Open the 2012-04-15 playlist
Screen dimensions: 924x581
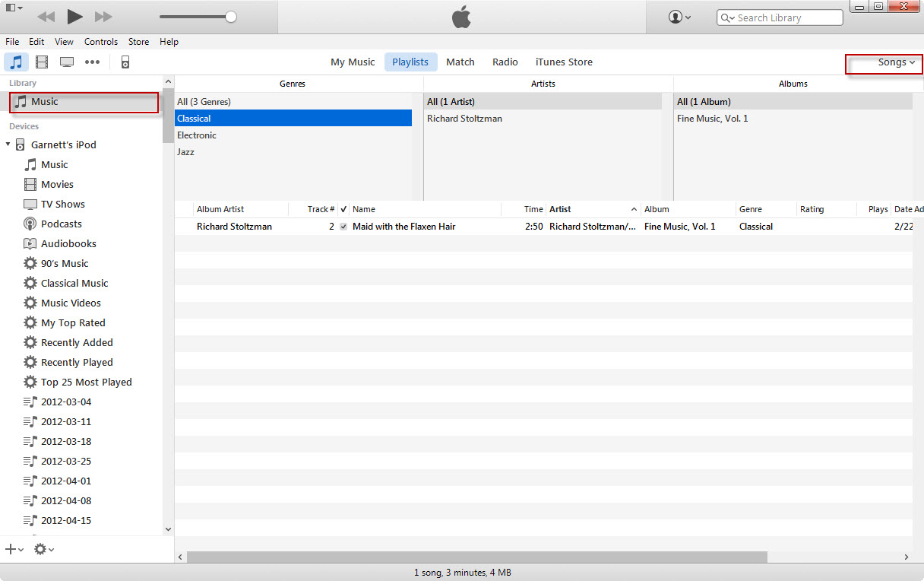tap(65, 520)
